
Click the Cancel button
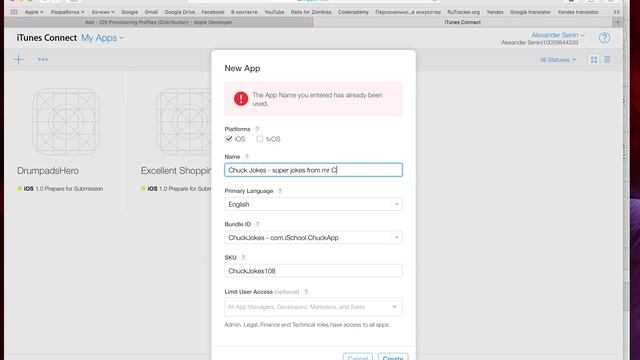click(x=358, y=358)
